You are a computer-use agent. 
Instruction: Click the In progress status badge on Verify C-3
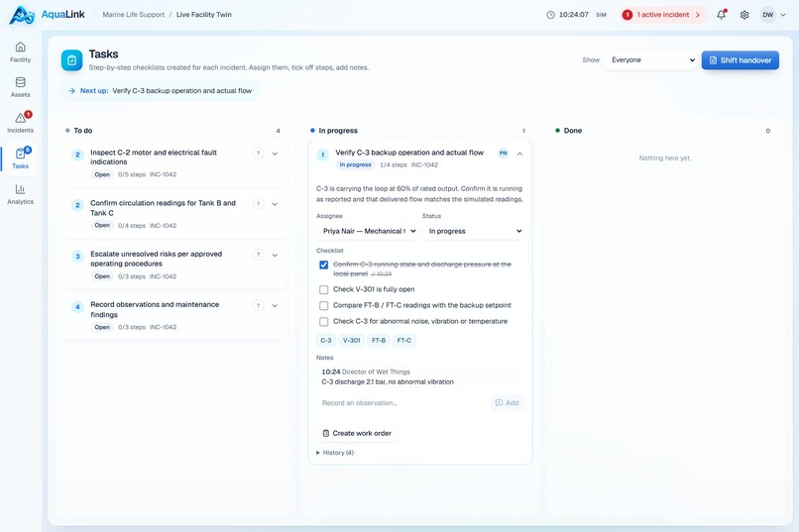(x=355, y=164)
